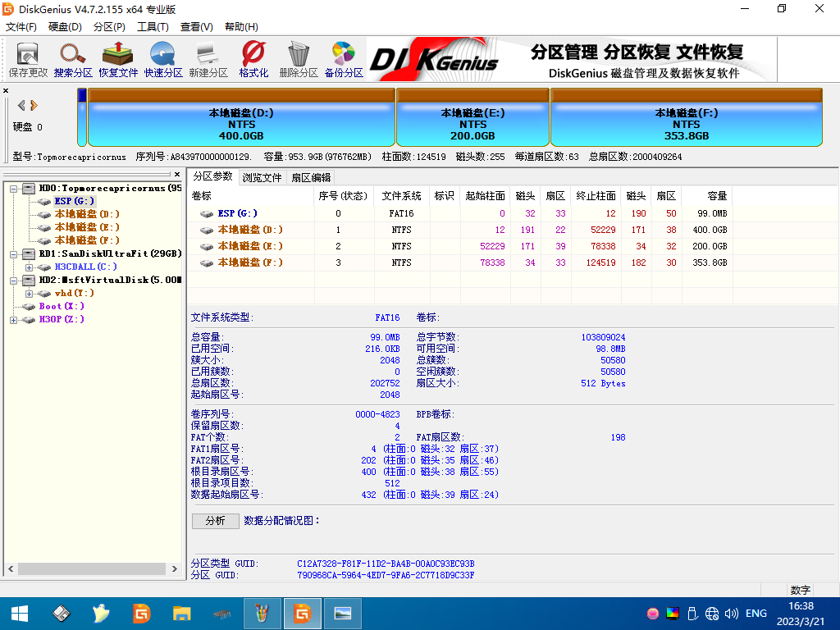Viewport: 840px width, 630px height.
Task: Collapse the RD1:SanDiskUltraFit tree node
Action: [x=13, y=254]
